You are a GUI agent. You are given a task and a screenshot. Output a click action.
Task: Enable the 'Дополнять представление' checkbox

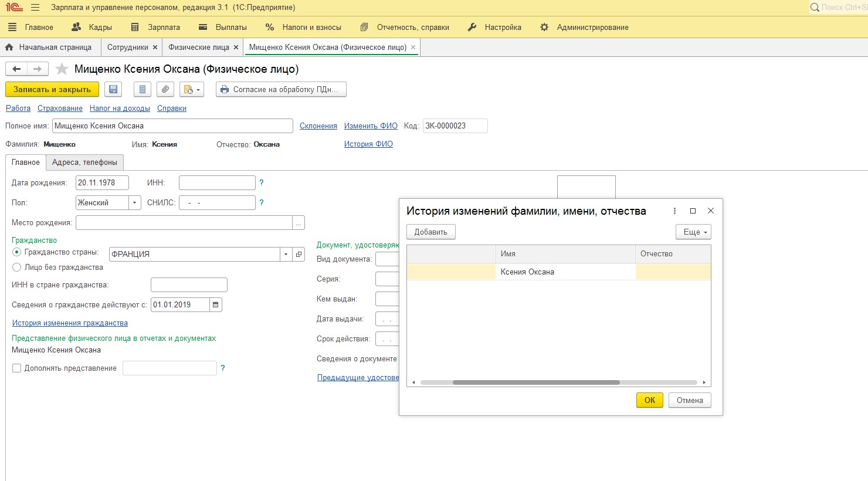[x=17, y=368]
